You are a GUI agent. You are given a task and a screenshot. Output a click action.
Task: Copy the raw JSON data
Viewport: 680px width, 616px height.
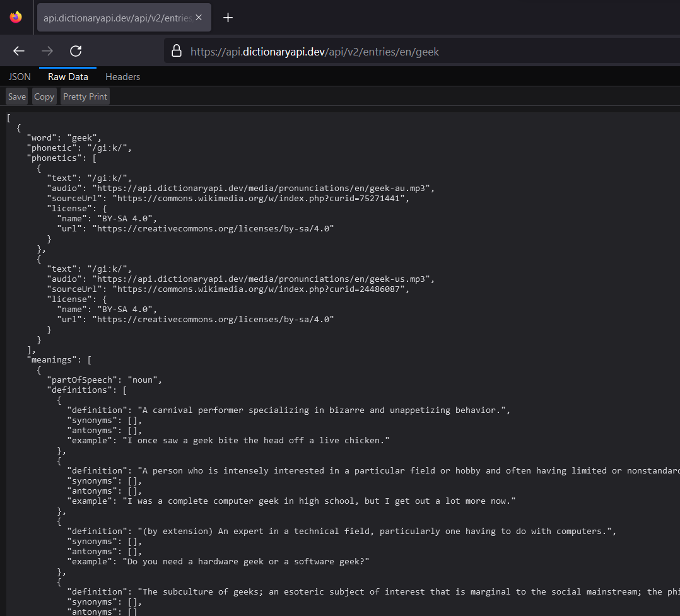[44, 96]
